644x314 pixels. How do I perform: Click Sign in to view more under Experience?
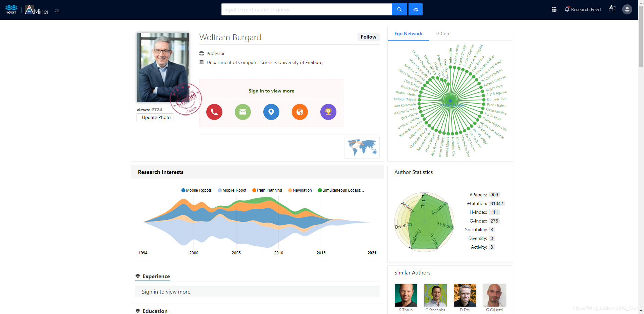166,292
